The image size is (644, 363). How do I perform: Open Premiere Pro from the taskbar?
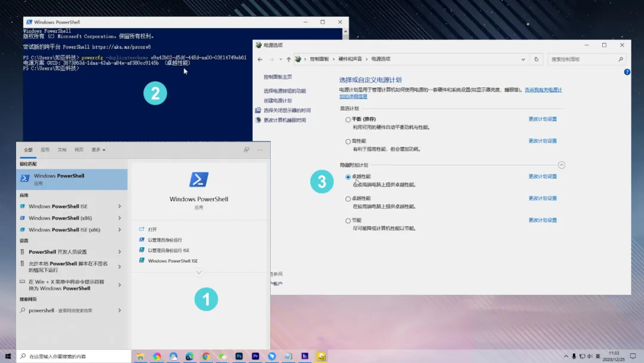click(255, 356)
